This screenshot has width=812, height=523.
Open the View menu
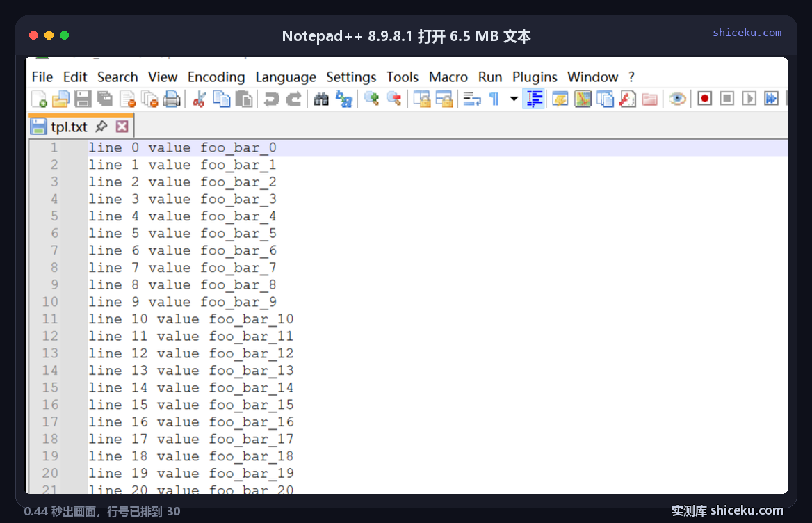click(x=163, y=77)
